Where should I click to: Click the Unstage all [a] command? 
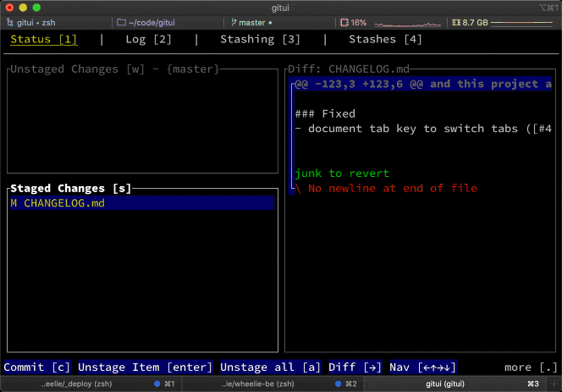[264, 367]
